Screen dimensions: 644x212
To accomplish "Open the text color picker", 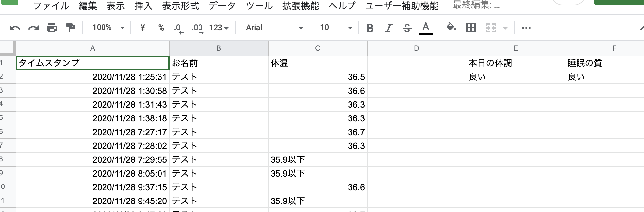I will coord(426,28).
